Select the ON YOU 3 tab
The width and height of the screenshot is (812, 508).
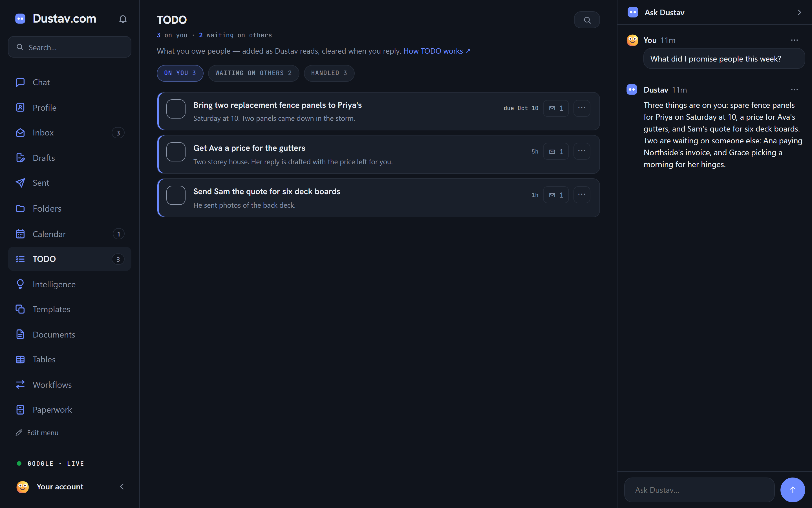[180, 73]
